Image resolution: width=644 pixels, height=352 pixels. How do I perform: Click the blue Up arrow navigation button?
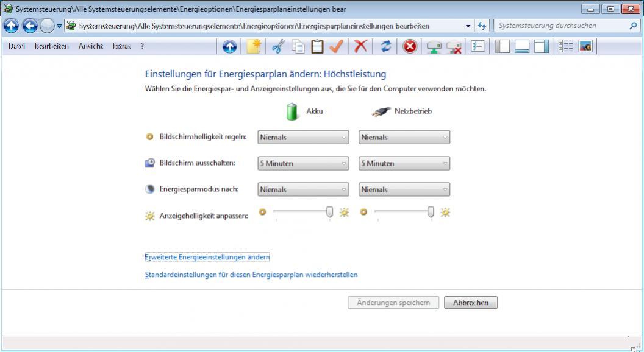pos(11,26)
